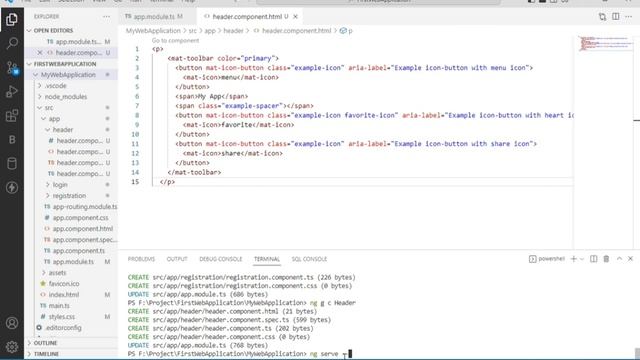The height and width of the screenshot is (360, 640).
Task: Create a new terminal with plus icon
Action: [573, 259]
